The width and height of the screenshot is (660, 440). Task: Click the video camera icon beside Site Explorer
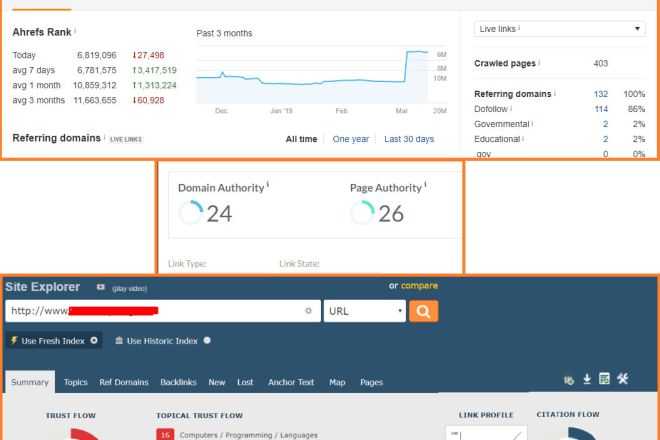(x=101, y=287)
